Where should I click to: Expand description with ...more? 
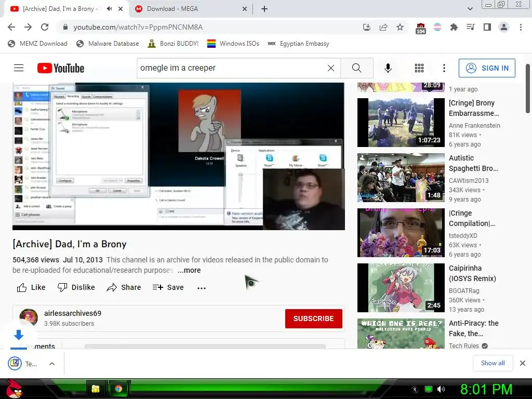(x=189, y=270)
